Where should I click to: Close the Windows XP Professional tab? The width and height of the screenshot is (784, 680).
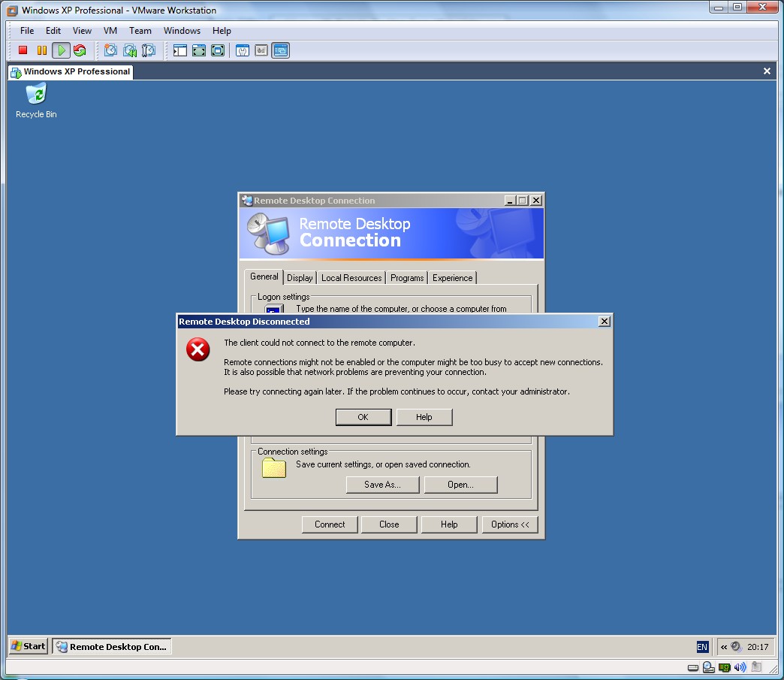(767, 71)
